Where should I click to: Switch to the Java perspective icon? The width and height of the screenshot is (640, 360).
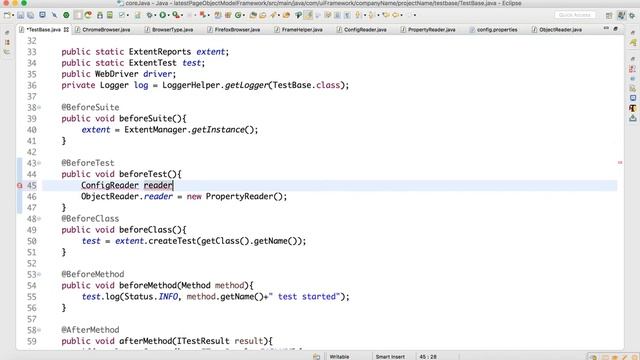coord(621,16)
